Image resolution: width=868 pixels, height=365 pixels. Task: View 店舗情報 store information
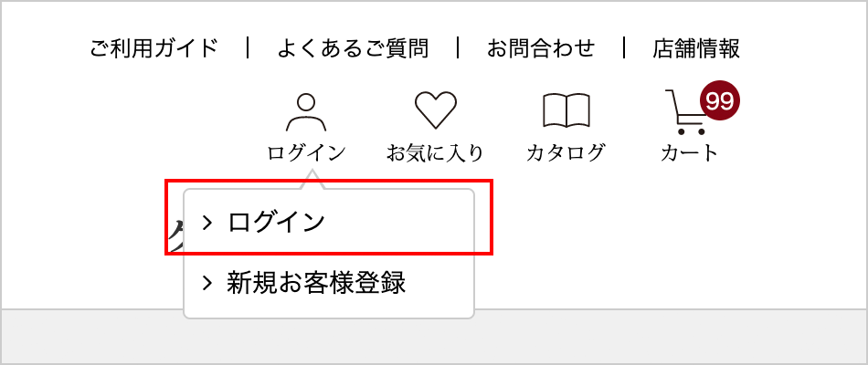pyautogui.click(x=696, y=48)
